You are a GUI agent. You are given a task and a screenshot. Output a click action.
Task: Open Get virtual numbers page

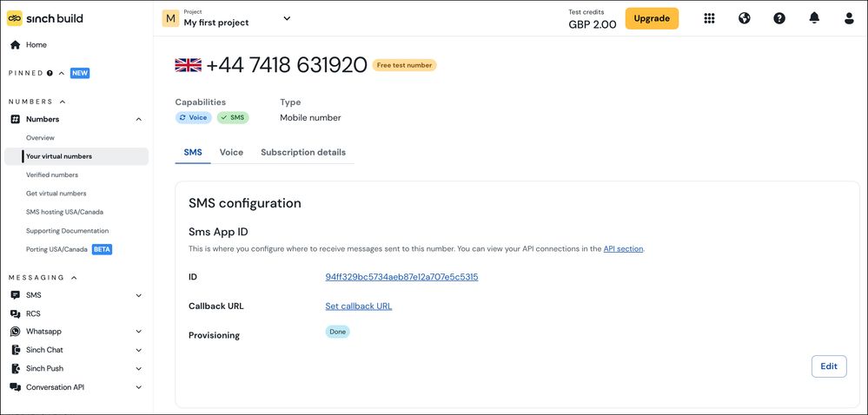click(x=56, y=194)
